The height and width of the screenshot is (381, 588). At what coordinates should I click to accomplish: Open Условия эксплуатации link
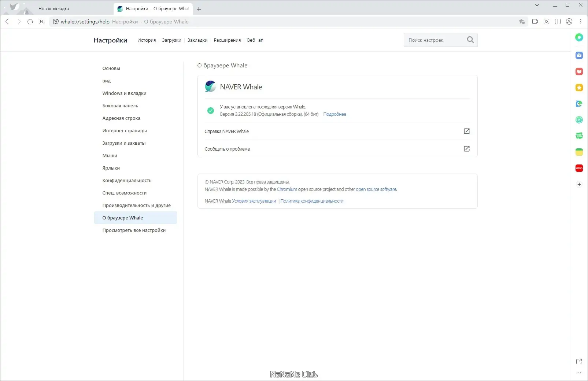click(254, 201)
